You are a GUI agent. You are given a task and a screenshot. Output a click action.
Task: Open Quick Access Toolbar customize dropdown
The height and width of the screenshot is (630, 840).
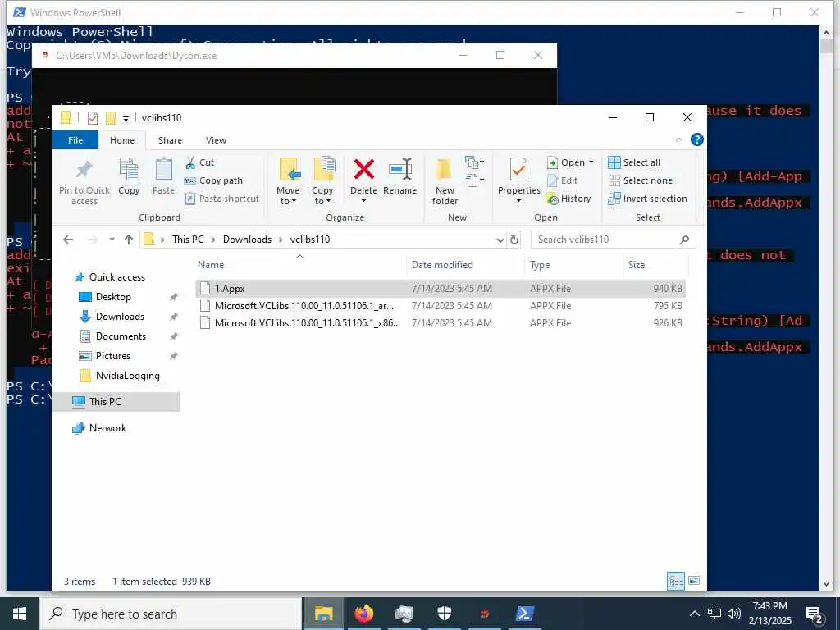126,118
